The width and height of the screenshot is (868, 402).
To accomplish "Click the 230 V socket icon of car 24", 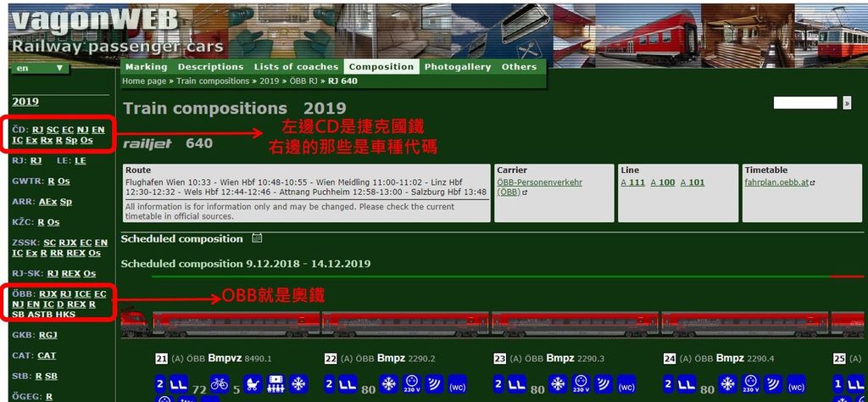I will coord(751,383).
